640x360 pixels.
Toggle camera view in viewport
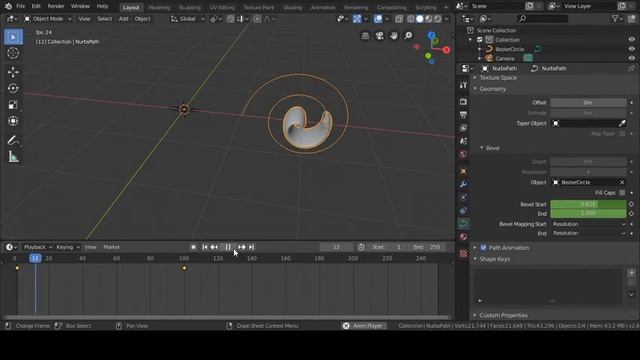coord(380,36)
